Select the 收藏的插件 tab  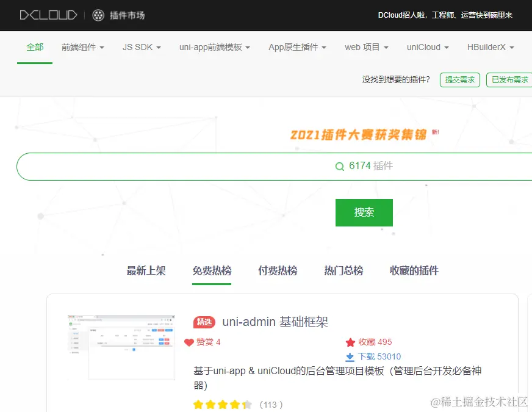coord(414,270)
